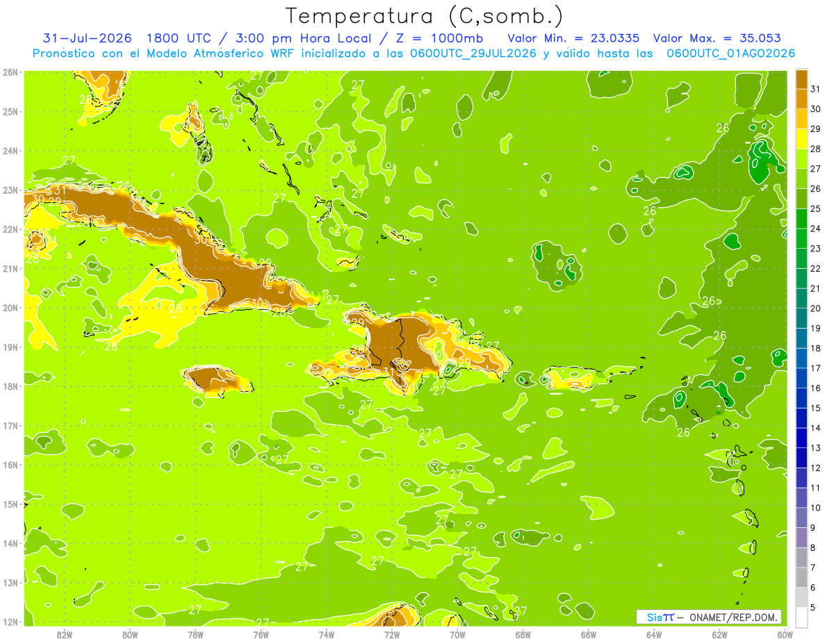Click latitude label "25N"
Image resolution: width=834 pixels, height=644 pixels.
(x=10, y=111)
